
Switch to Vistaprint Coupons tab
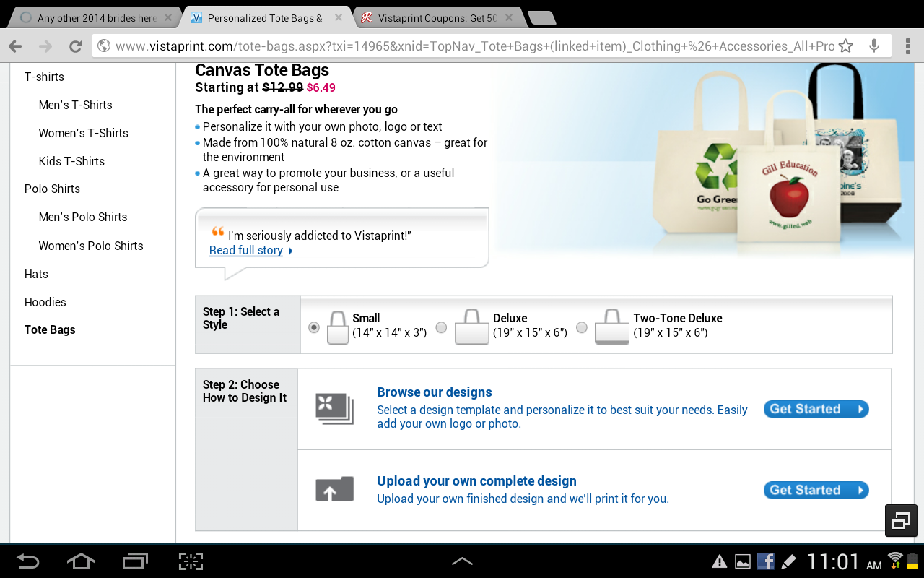(438, 18)
